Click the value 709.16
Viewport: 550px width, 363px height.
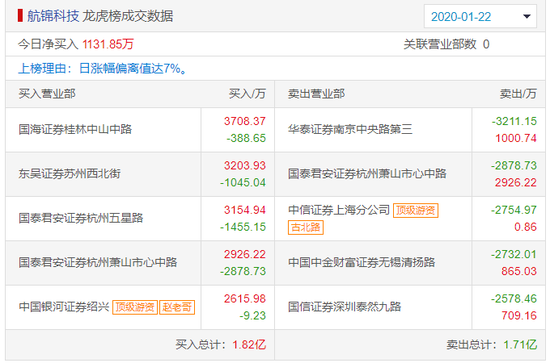[519, 316]
